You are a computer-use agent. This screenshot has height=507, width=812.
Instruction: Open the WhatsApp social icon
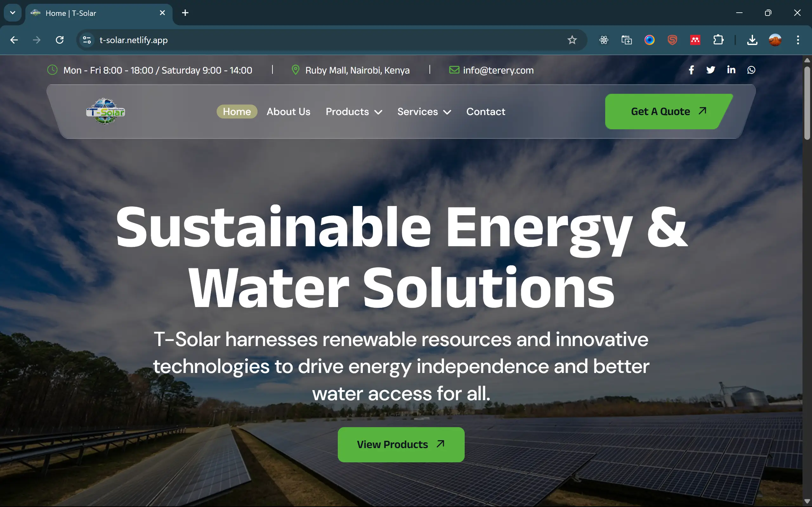click(751, 70)
